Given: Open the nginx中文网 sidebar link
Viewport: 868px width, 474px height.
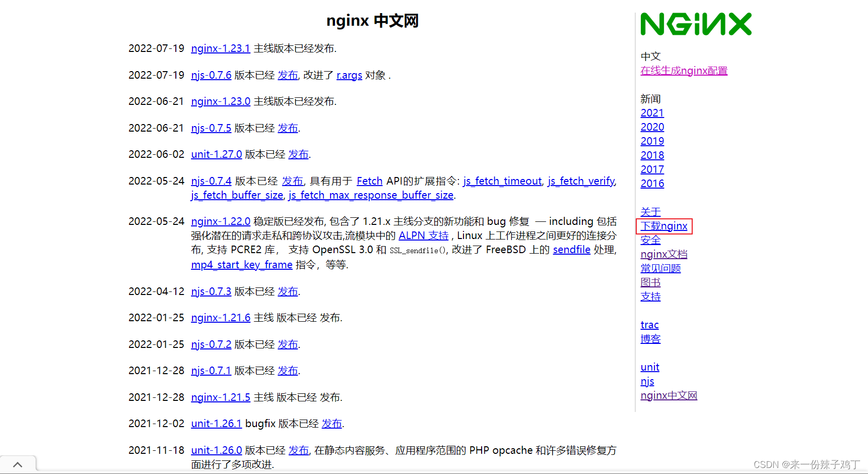Looking at the screenshot, I should 669,395.
